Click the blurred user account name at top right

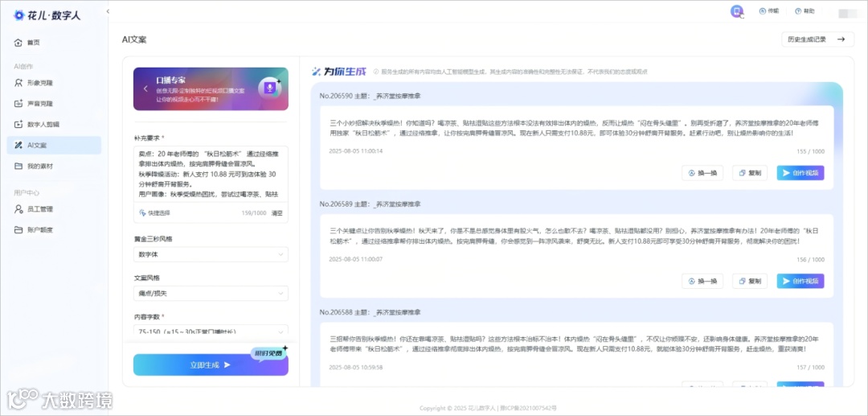[846, 12]
